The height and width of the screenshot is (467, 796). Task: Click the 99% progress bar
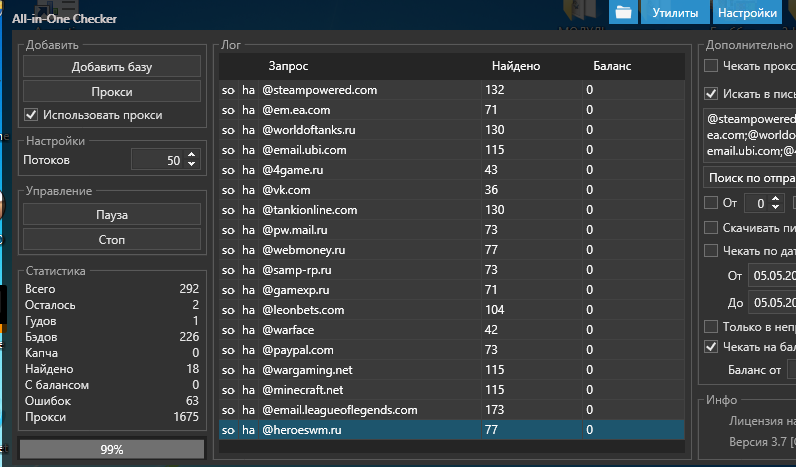pyautogui.click(x=112, y=449)
